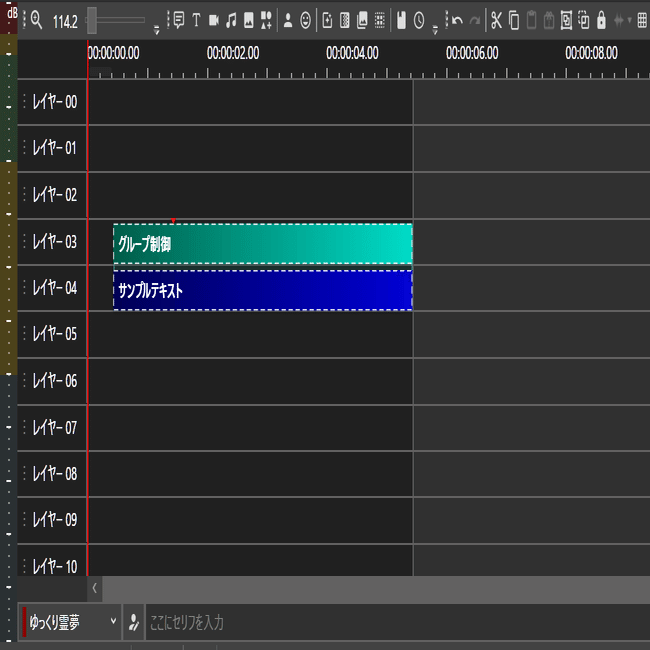Redo the last undone action
650x650 pixels.
coord(475,20)
